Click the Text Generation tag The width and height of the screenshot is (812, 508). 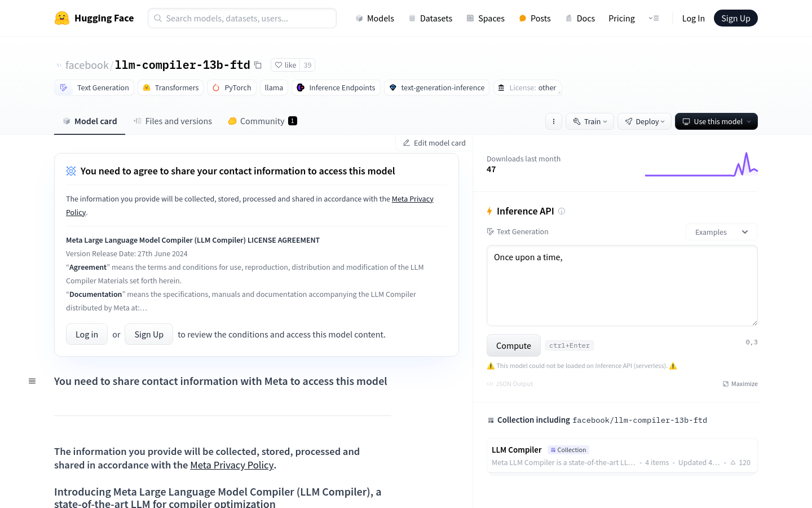(x=94, y=87)
